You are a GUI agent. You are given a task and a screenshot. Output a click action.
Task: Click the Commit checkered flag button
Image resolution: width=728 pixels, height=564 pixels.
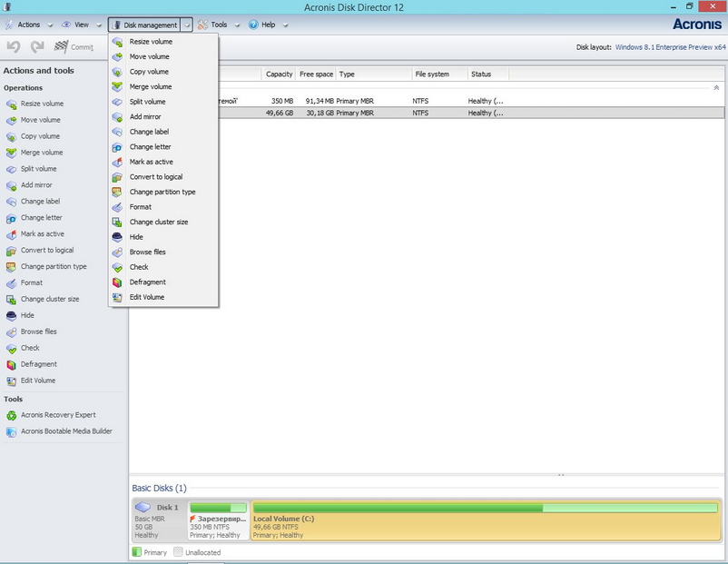point(74,46)
